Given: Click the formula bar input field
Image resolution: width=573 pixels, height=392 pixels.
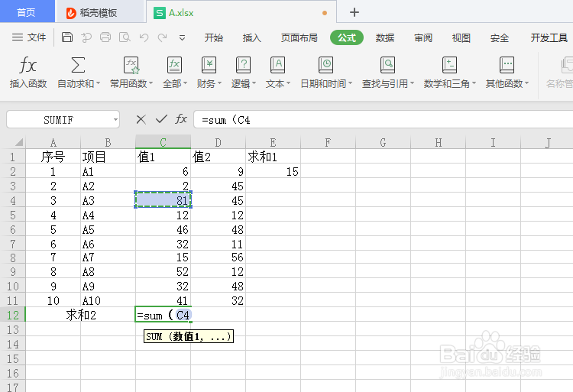Looking at the screenshot, I should coord(383,119).
